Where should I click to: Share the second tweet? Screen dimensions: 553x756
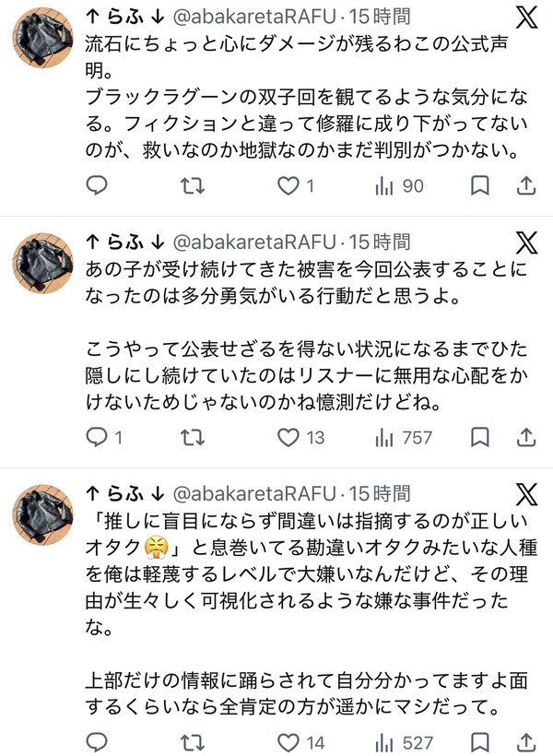tap(526, 437)
